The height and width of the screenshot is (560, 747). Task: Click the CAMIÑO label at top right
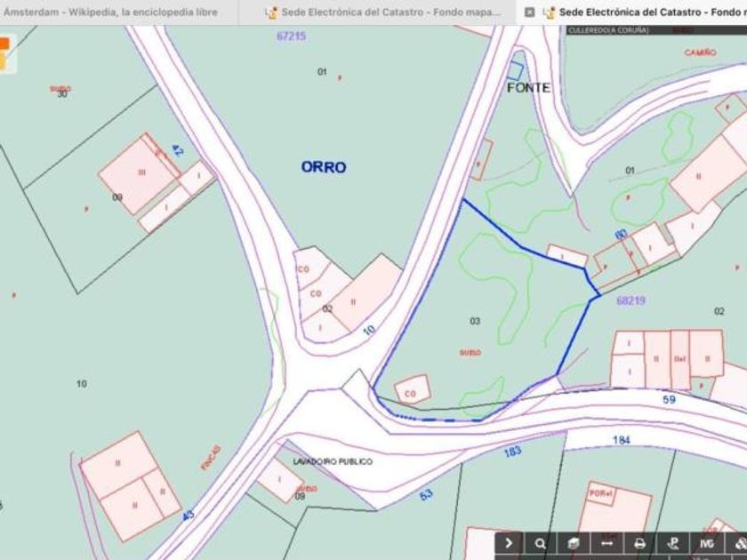[701, 52]
